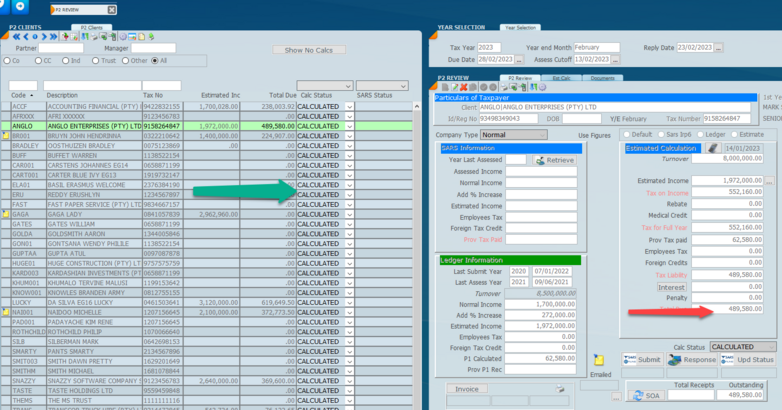Viewport: 782px width, 410px height.
Task: Click the yellow flag icon on GAGA row
Action: point(6,214)
